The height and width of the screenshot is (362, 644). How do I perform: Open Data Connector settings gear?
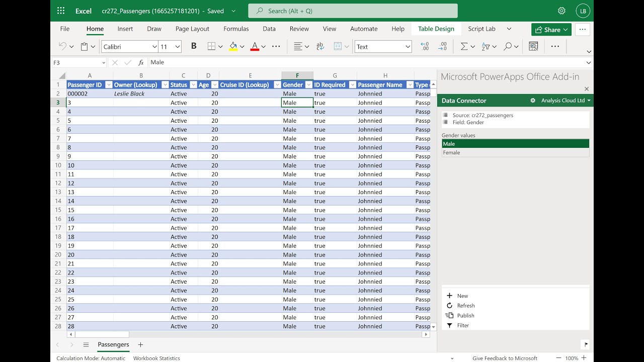click(533, 101)
